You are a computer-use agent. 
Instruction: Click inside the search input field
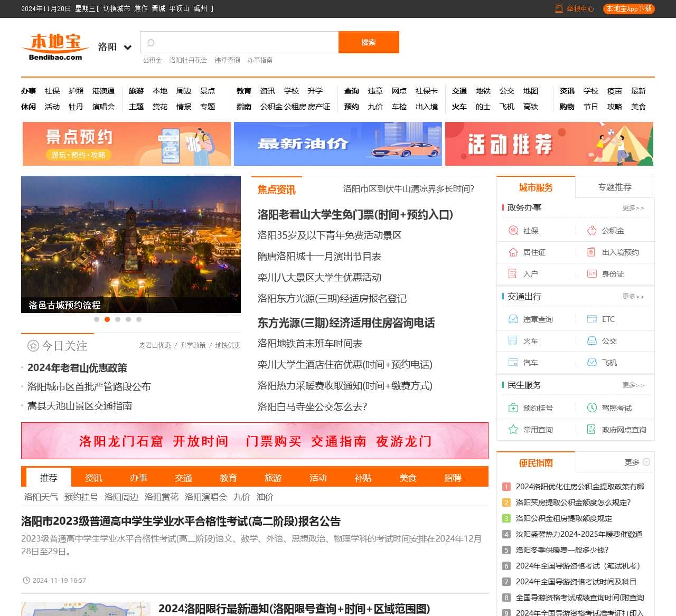[x=239, y=42]
